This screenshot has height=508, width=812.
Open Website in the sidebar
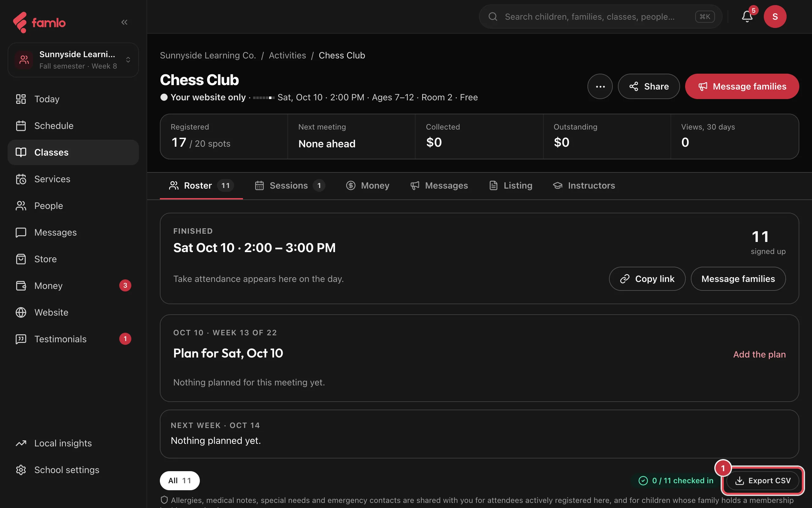coord(73,312)
